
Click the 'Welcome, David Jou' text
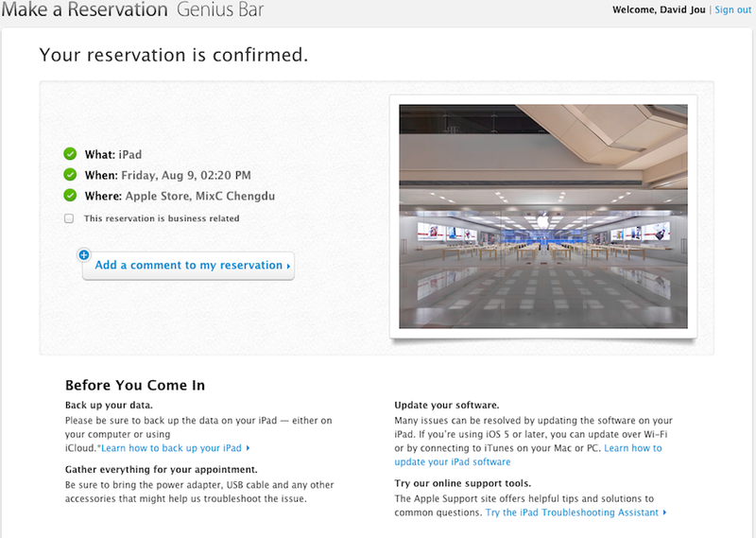tap(659, 9)
